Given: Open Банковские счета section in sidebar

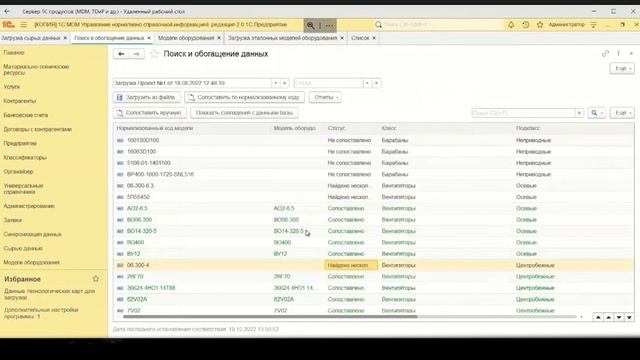Looking at the screenshot, I should [x=26, y=115].
